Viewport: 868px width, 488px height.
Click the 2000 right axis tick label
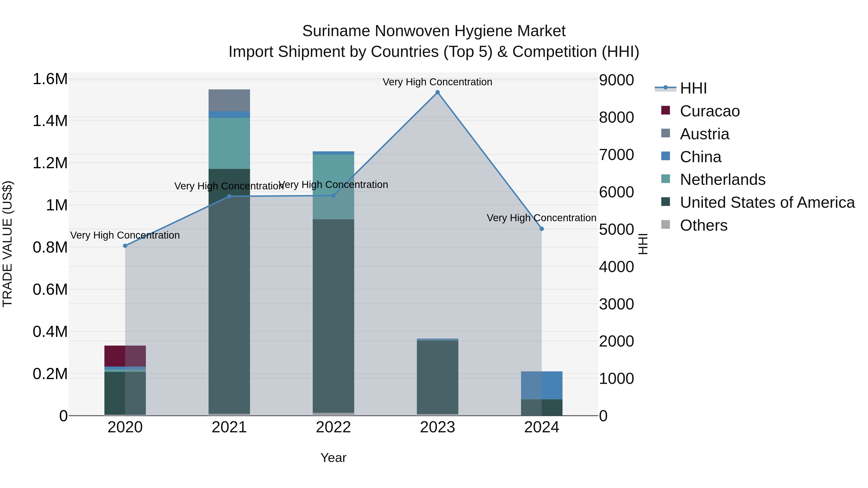click(616, 341)
